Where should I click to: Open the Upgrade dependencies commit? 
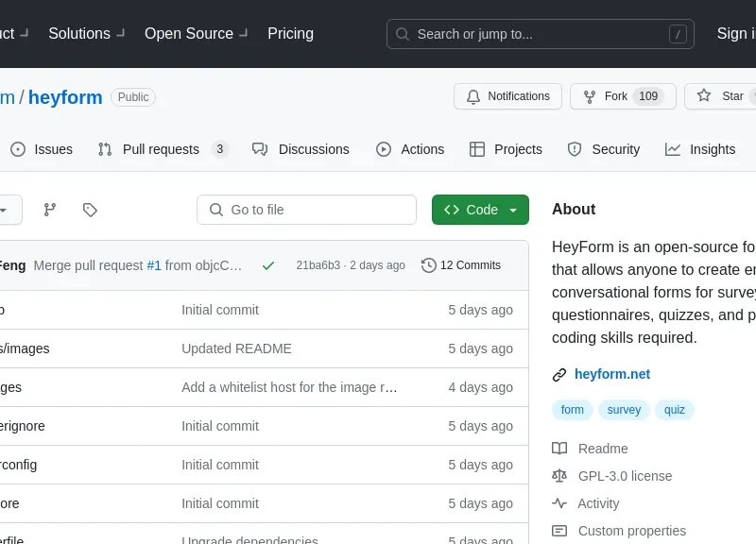click(249, 540)
